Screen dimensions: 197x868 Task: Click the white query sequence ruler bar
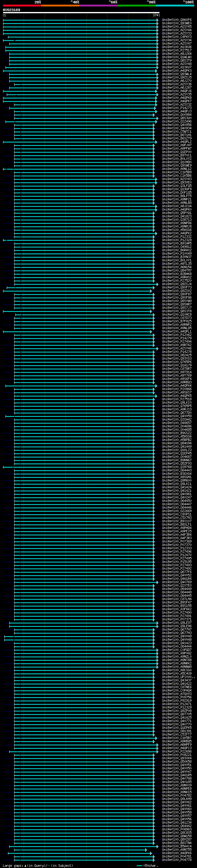(81, 12)
